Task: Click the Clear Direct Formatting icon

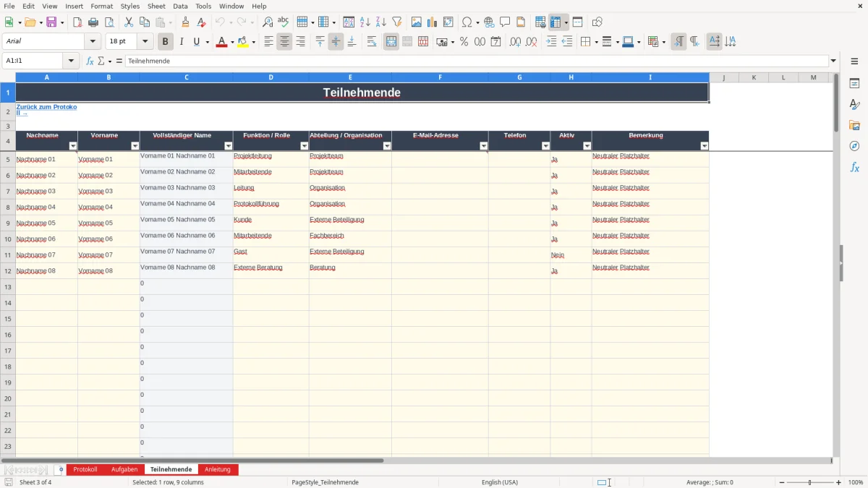Action: (201, 22)
